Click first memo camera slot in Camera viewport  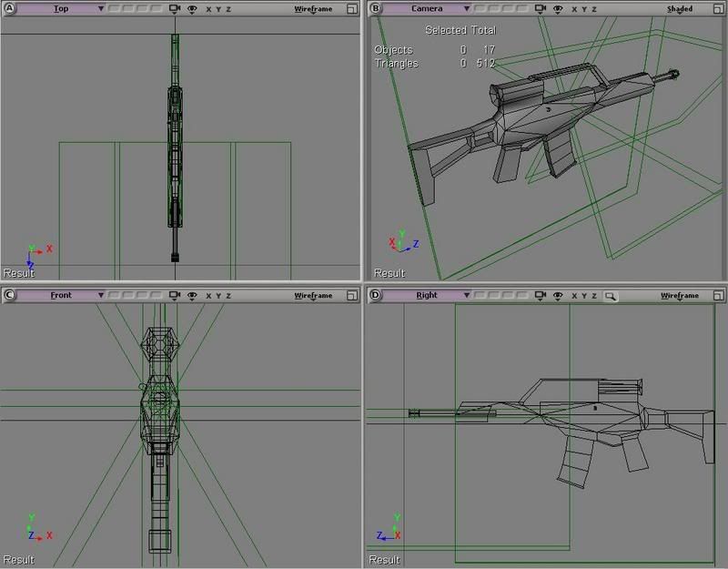pos(480,9)
